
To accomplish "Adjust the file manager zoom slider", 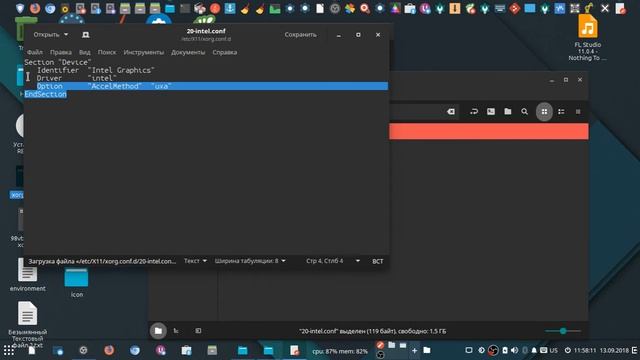I will (x=563, y=331).
